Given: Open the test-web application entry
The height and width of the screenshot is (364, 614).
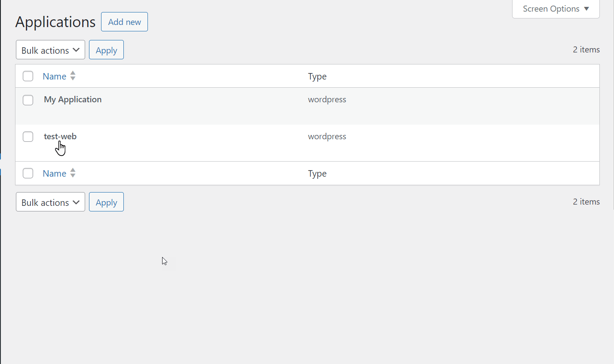Looking at the screenshot, I should point(60,136).
